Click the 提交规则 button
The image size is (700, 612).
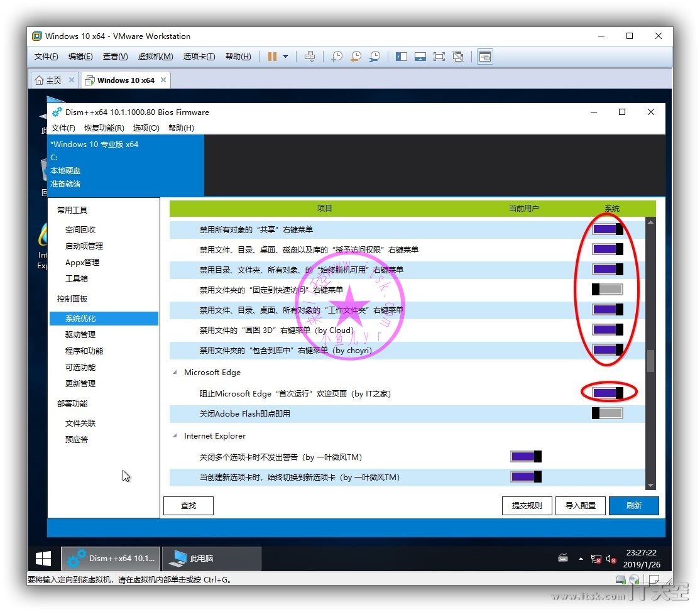(x=527, y=506)
